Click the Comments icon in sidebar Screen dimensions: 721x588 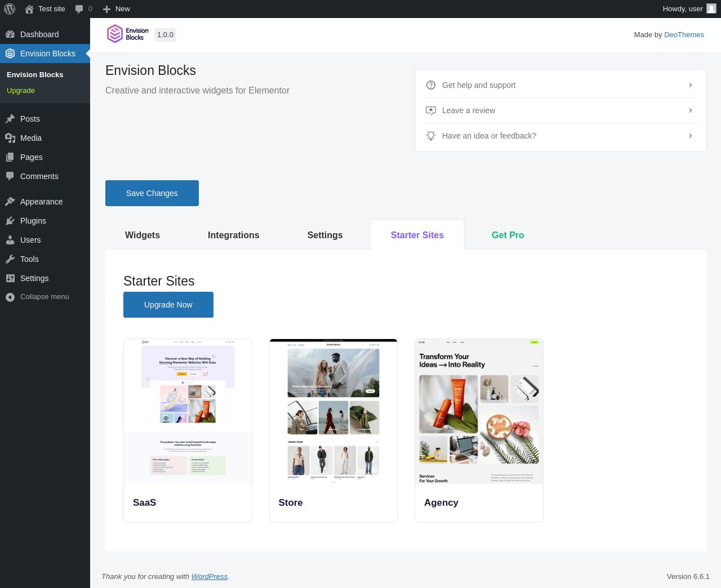10,176
